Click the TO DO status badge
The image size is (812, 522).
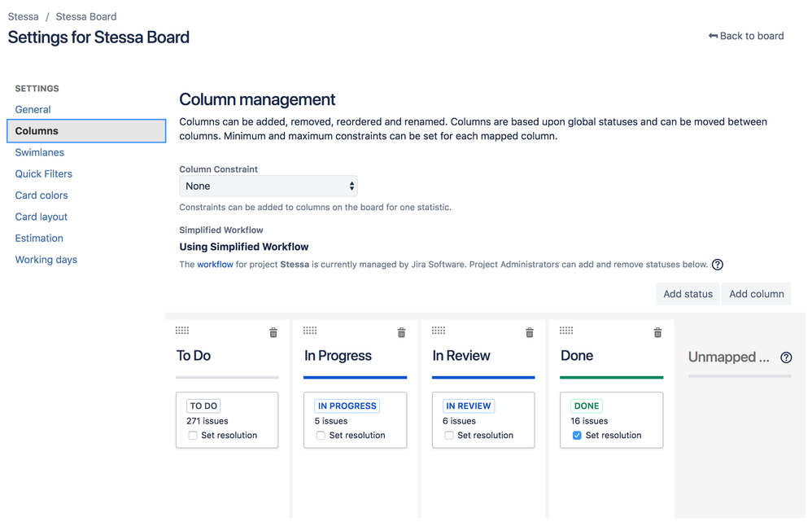(203, 406)
